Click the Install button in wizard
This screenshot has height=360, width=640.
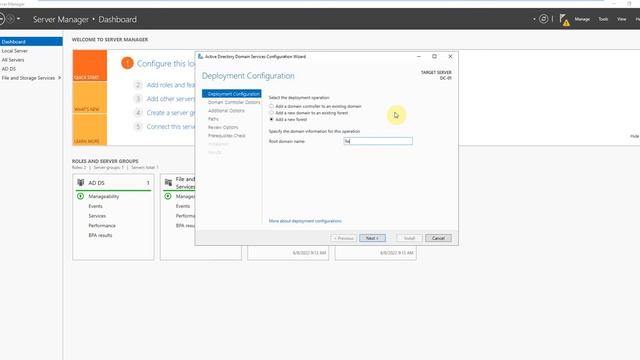point(409,238)
